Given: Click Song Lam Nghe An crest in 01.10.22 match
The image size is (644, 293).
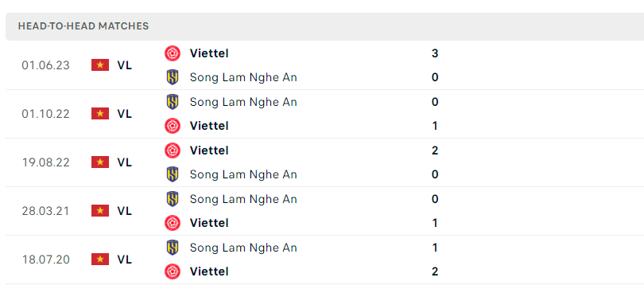Looking at the screenshot, I should pos(173,102).
